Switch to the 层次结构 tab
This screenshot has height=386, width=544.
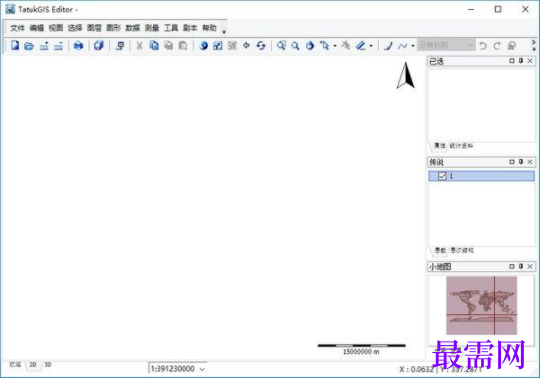point(462,250)
